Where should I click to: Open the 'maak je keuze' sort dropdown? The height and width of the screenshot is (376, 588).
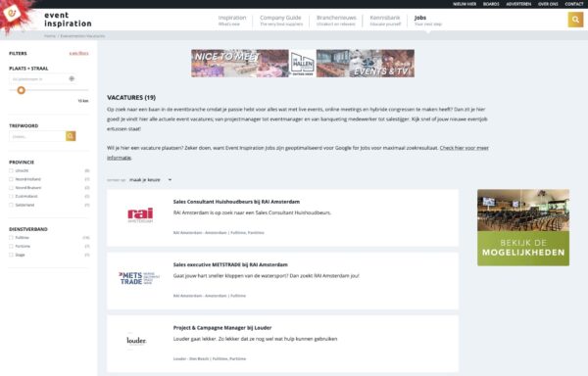[150, 180]
